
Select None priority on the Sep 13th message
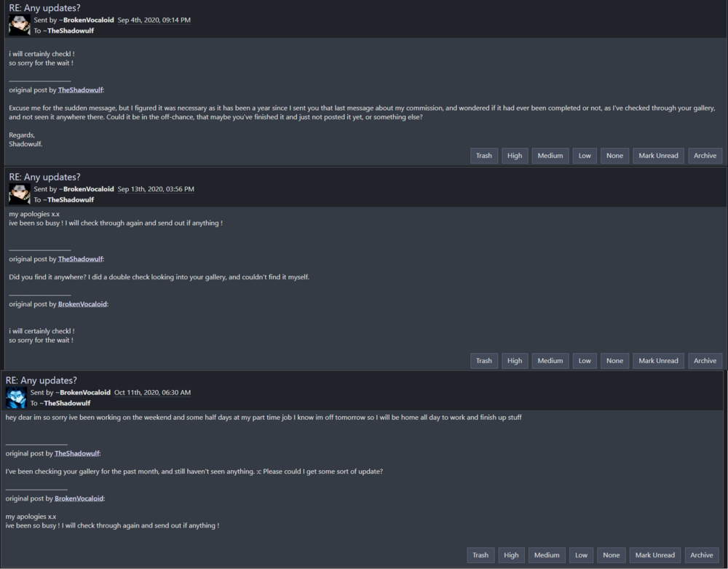(x=614, y=361)
